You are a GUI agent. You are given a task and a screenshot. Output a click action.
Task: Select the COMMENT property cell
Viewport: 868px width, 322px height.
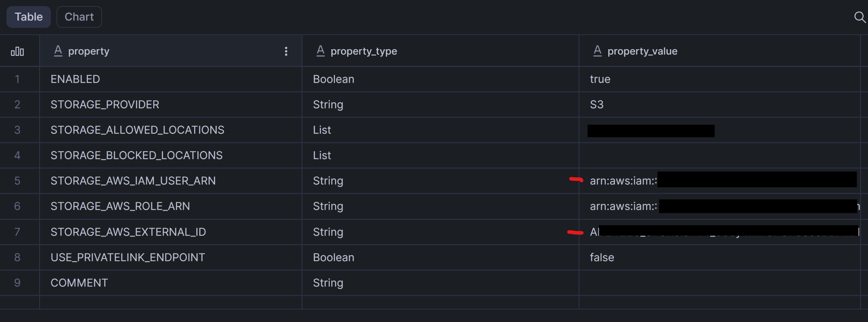pyautogui.click(x=79, y=283)
